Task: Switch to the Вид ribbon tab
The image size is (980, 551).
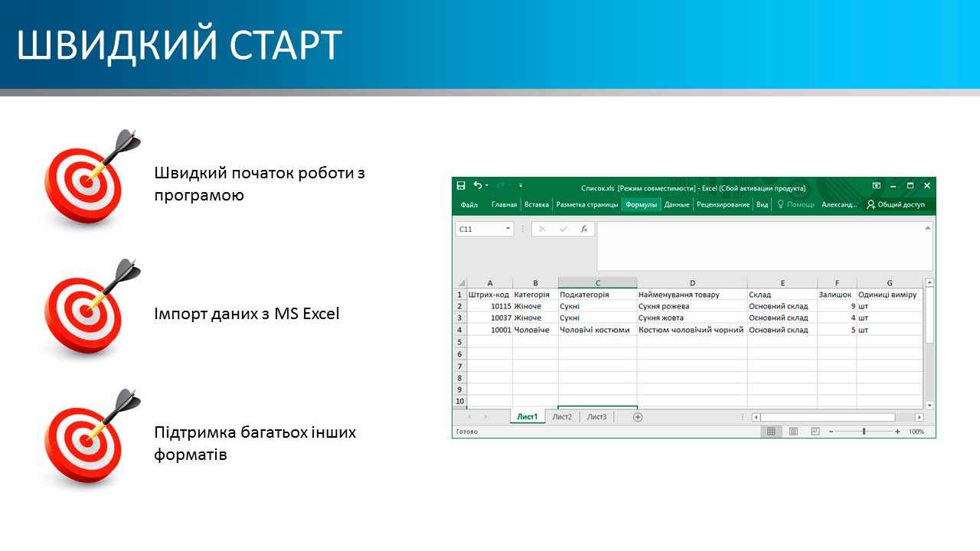Action: click(x=763, y=204)
